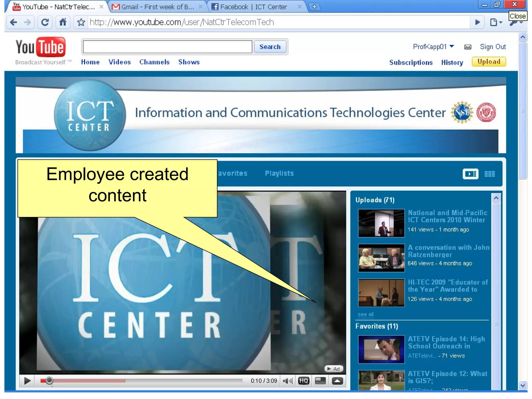Open ATETV Episode 12 What is GIS link
This screenshot has height=399, width=532.
pyautogui.click(x=447, y=377)
